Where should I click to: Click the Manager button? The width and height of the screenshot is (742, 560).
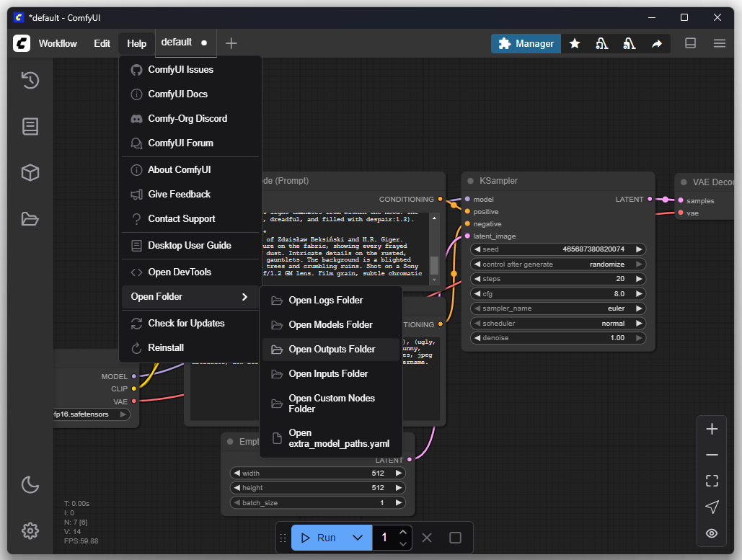pos(526,44)
